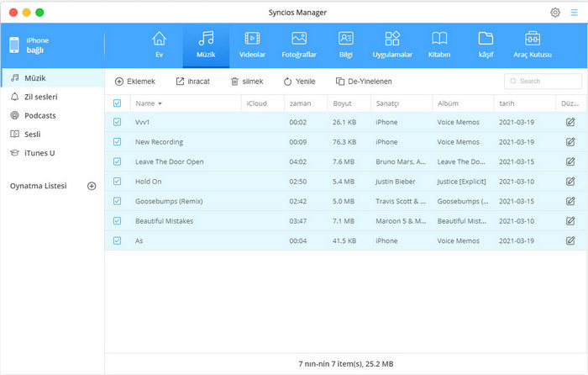Add a new playlist with plus icon
Image resolution: width=588 pixels, height=375 pixels.
click(x=92, y=186)
